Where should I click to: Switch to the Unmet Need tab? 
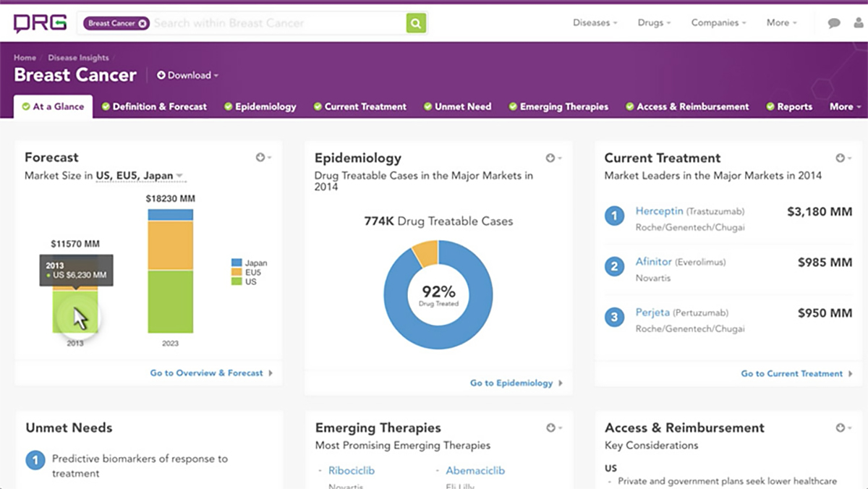(457, 106)
